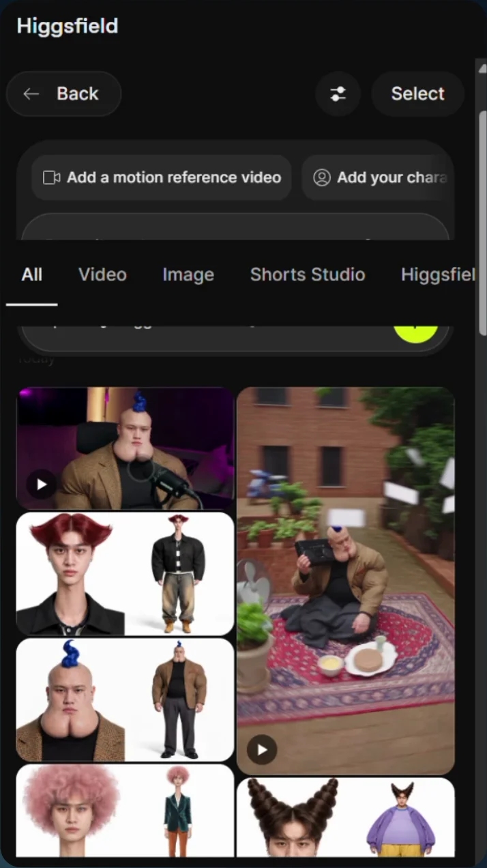
Task: Add a motion reference video
Action: pos(162,177)
